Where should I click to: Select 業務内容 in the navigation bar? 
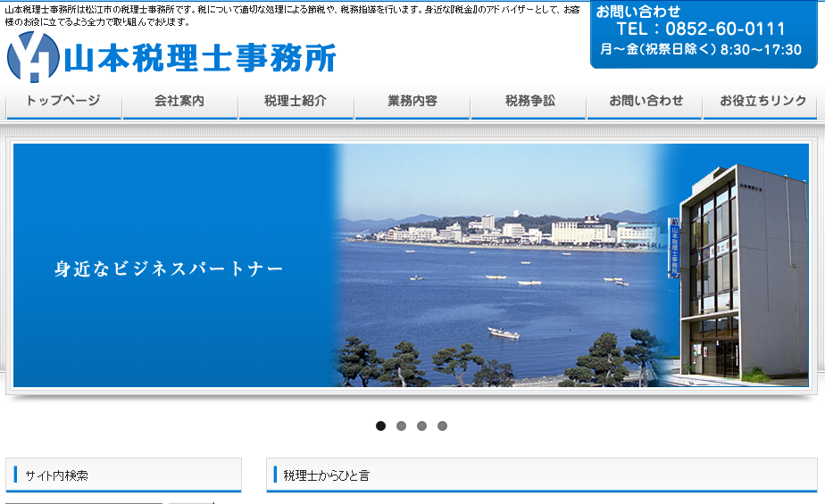pos(412,102)
